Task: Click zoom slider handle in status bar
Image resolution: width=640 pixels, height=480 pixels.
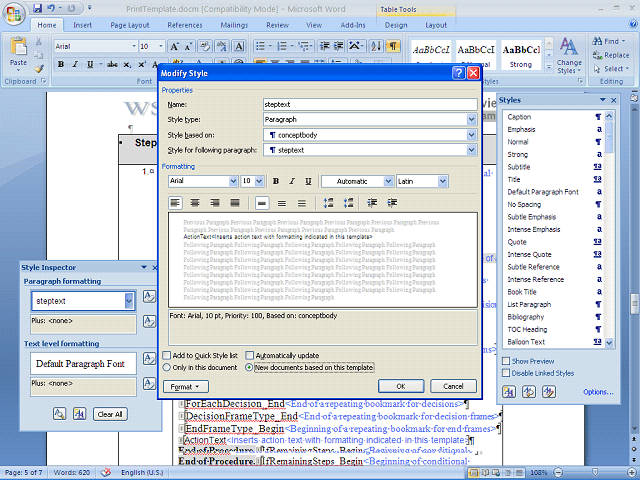Action: click(x=596, y=473)
